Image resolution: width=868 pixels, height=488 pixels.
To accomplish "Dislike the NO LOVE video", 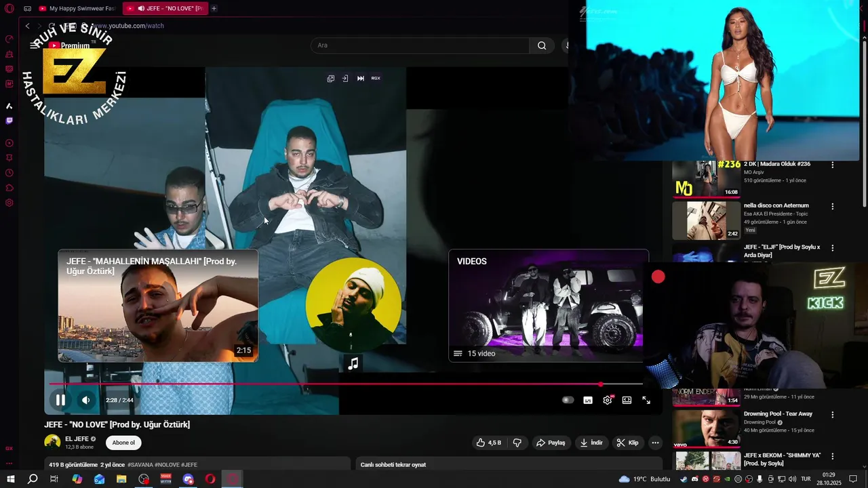I will tap(517, 443).
